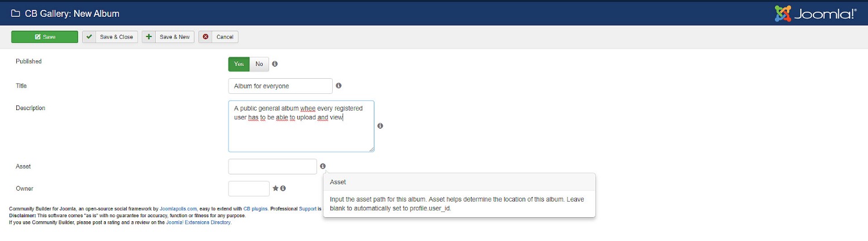Click Save & New button
This screenshot has height=241, width=868.
click(x=168, y=36)
